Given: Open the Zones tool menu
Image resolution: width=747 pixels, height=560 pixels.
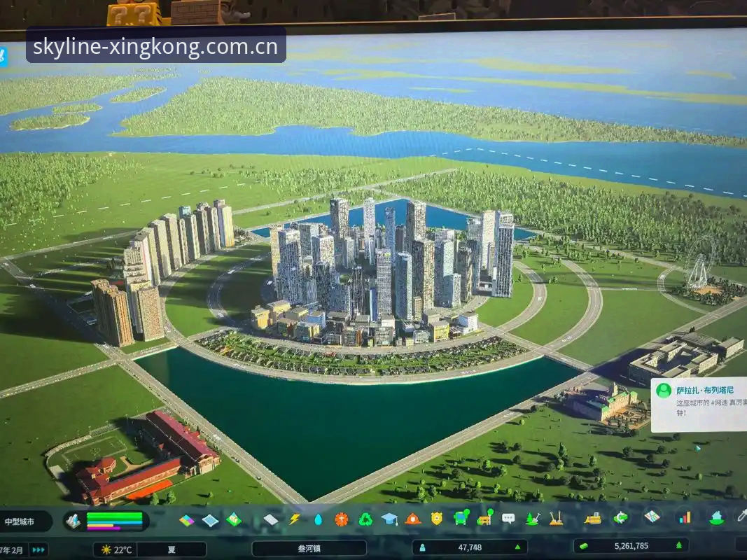Looking at the screenshot, I should coord(186,521).
